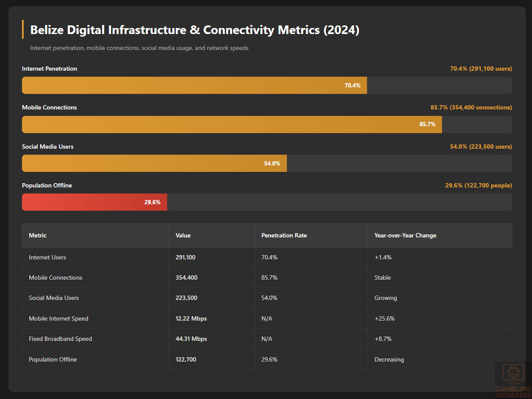Click the Decreasing change cell
Image resolution: width=532 pixels, height=399 pixels.
(x=389, y=359)
